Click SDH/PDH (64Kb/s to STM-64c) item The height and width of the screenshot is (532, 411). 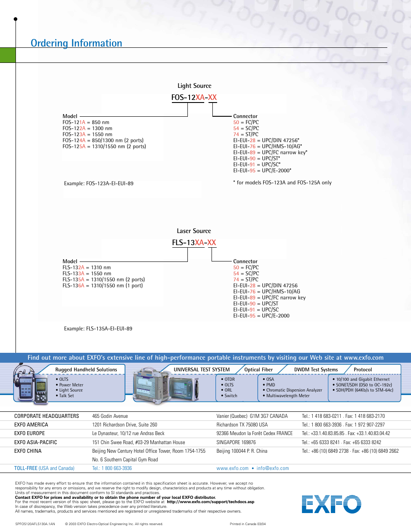363,390
